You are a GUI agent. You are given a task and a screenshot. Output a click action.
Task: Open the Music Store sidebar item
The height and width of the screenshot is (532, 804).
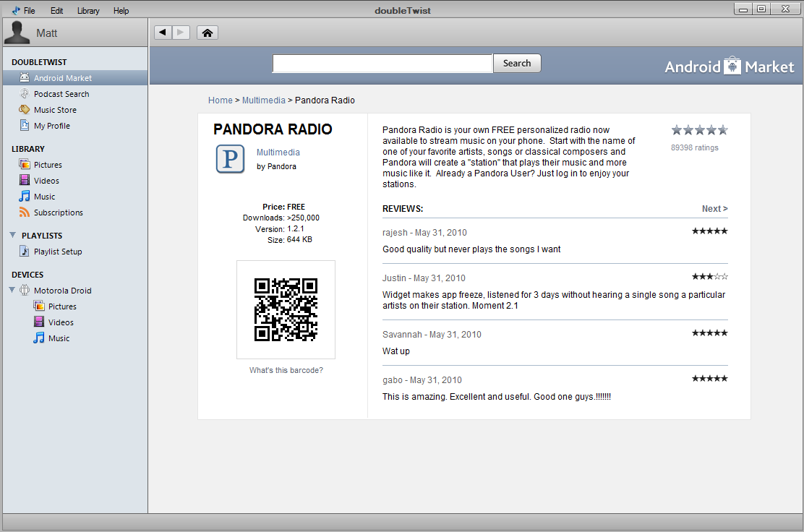tap(55, 110)
